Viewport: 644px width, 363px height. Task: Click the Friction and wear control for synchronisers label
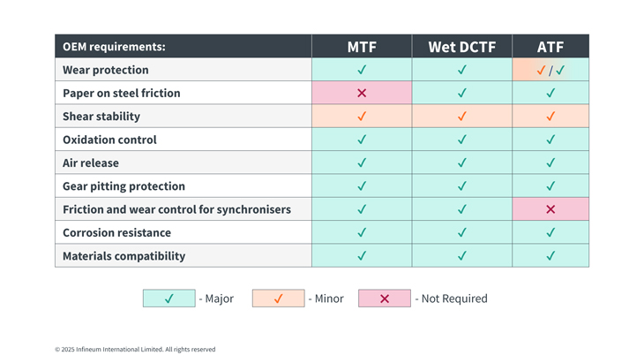coord(176,209)
